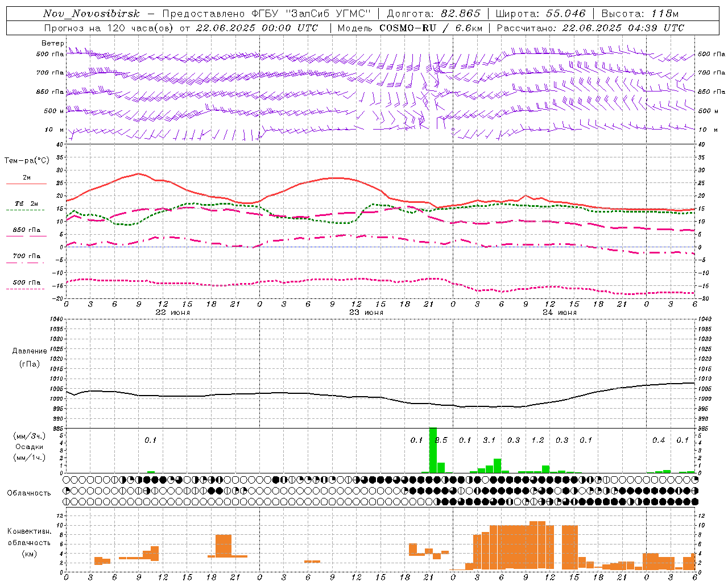Click the 1.2 precipitation amount value
728x582 pixels.
(x=537, y=440)
